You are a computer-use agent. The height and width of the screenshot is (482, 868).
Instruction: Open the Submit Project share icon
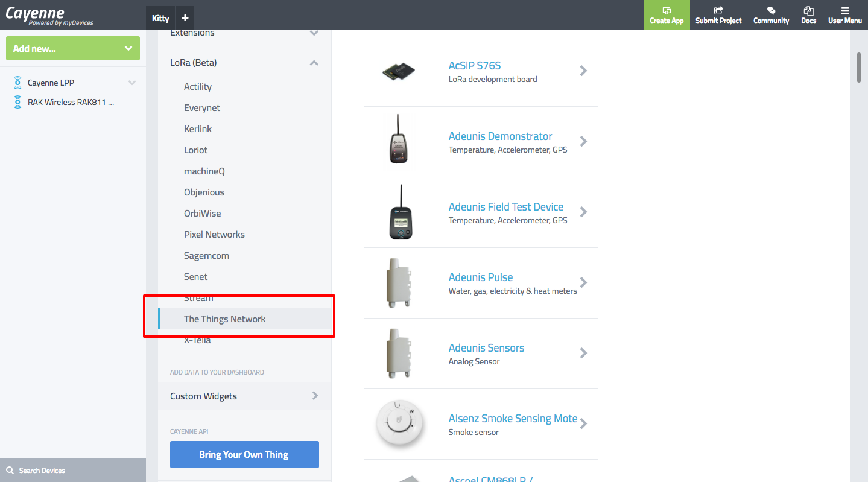click(x=718, y=11)
